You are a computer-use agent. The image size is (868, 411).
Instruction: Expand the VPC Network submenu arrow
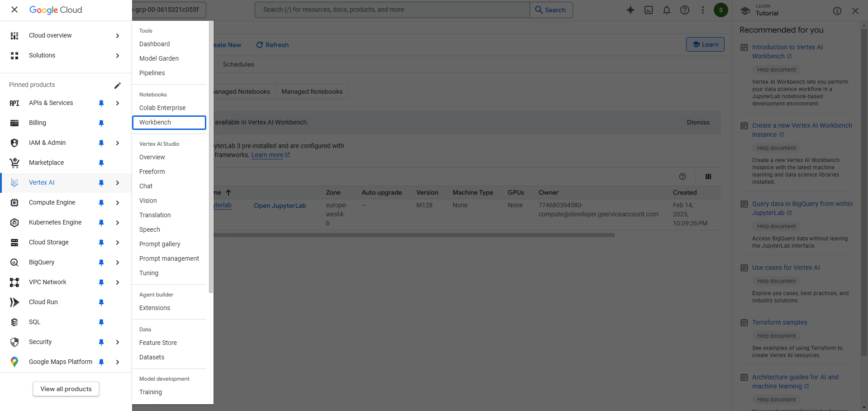118,282
